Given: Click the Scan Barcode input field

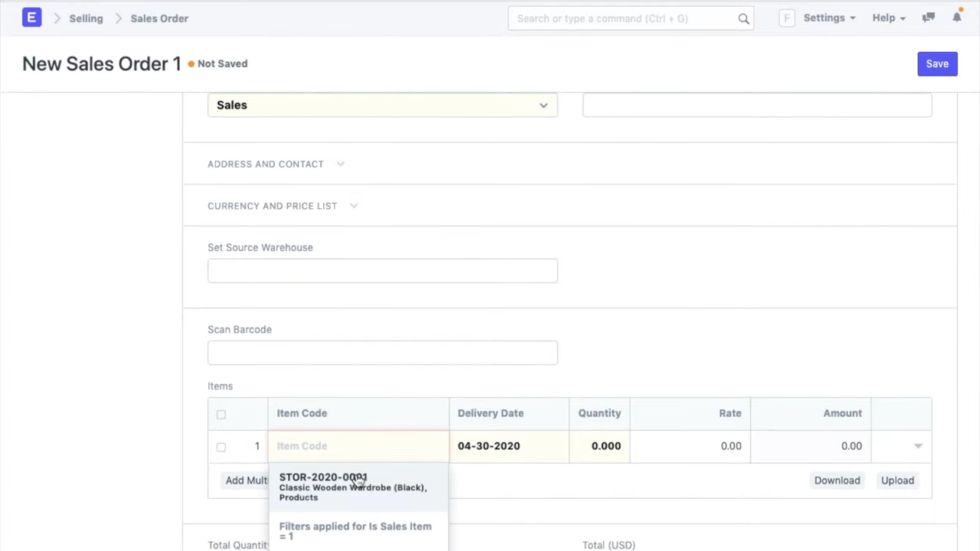Looking at the screenshot, I should 382,352.
